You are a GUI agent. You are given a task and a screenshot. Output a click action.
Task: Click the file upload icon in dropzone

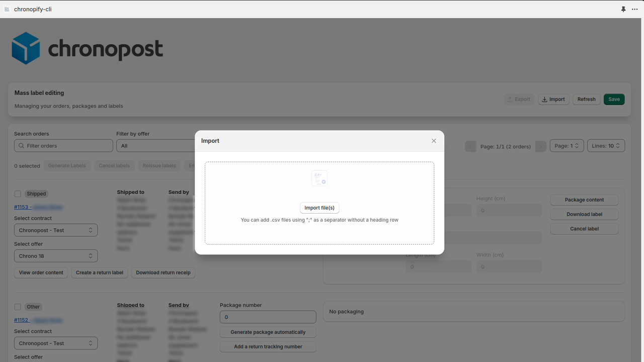[x=319, y=178]
